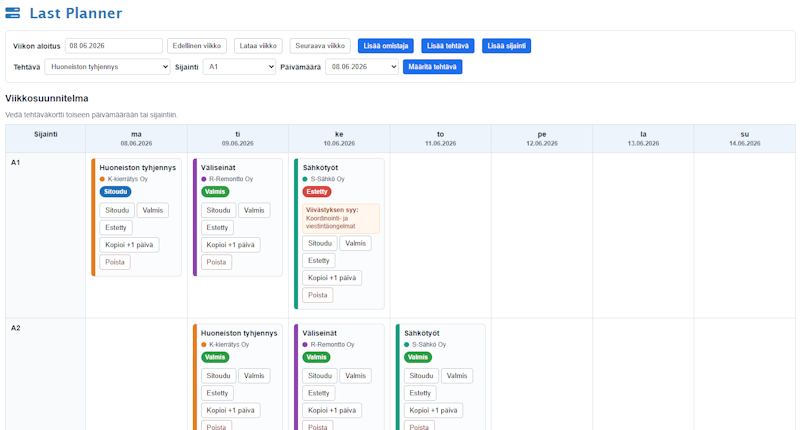Click Kopioi +1 päivä on A2 Sähkötyöt
The height and width of the screenshot is (430, 800).
point(434,411)
